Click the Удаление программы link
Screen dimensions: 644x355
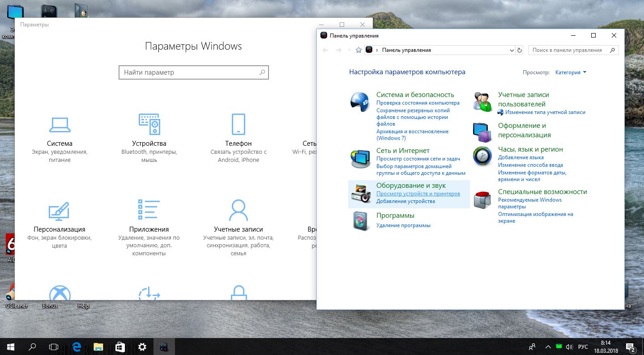click(x=403, y=225)
